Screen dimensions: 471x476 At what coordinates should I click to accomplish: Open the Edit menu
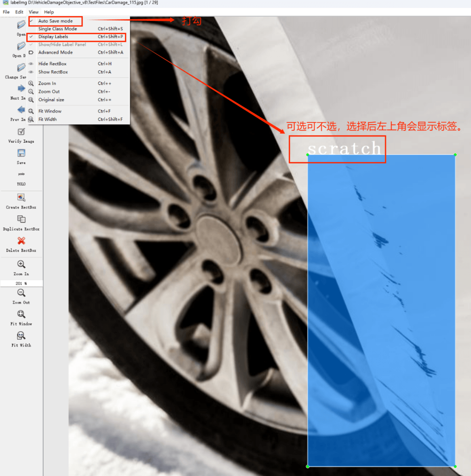pos(19,12)
